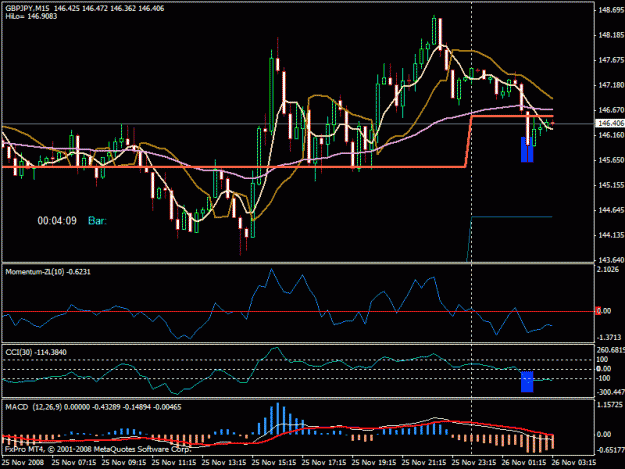Select the HiLo= 146.9083 label

(31, 16)
